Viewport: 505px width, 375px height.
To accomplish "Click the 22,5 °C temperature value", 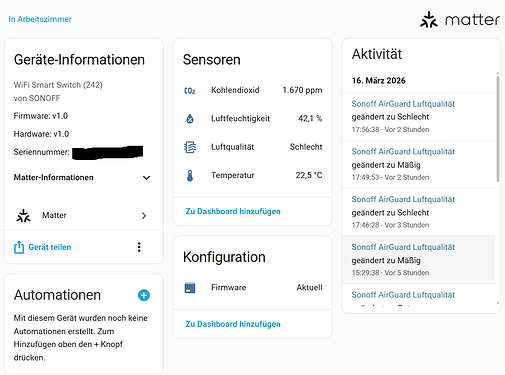I will 309,175.
